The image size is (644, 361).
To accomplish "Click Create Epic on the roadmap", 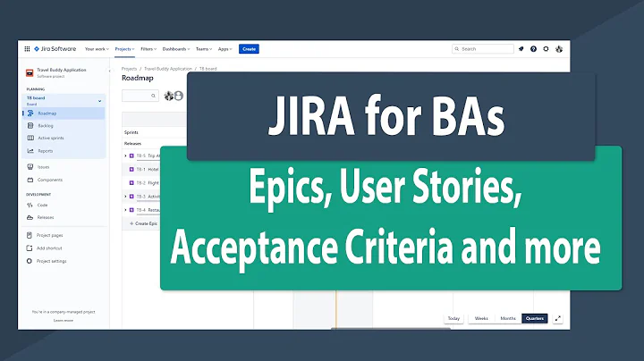I will click(x=143, y=223).
